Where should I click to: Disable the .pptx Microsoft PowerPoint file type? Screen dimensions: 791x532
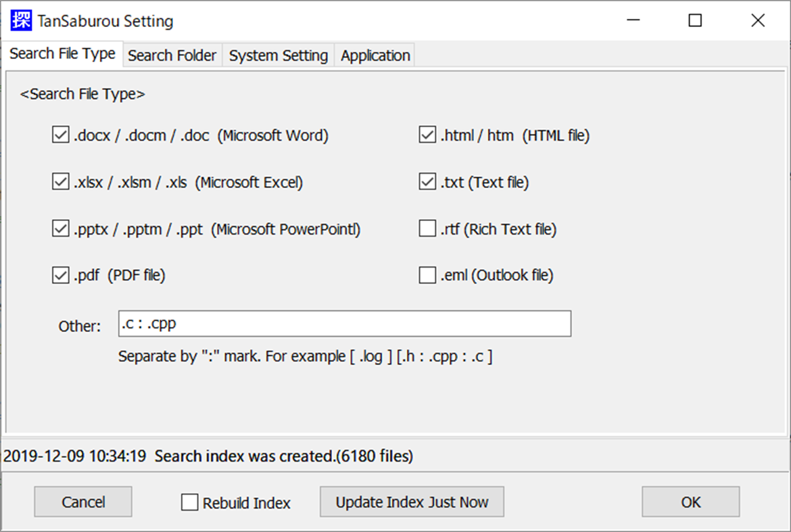(x=59, y=228)
